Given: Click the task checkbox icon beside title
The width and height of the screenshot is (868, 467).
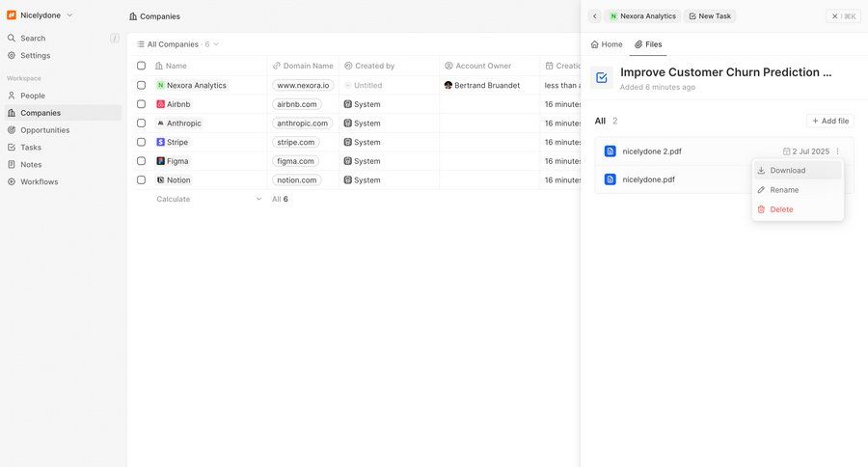Looking at the screenshot, I should pos(601,77).
